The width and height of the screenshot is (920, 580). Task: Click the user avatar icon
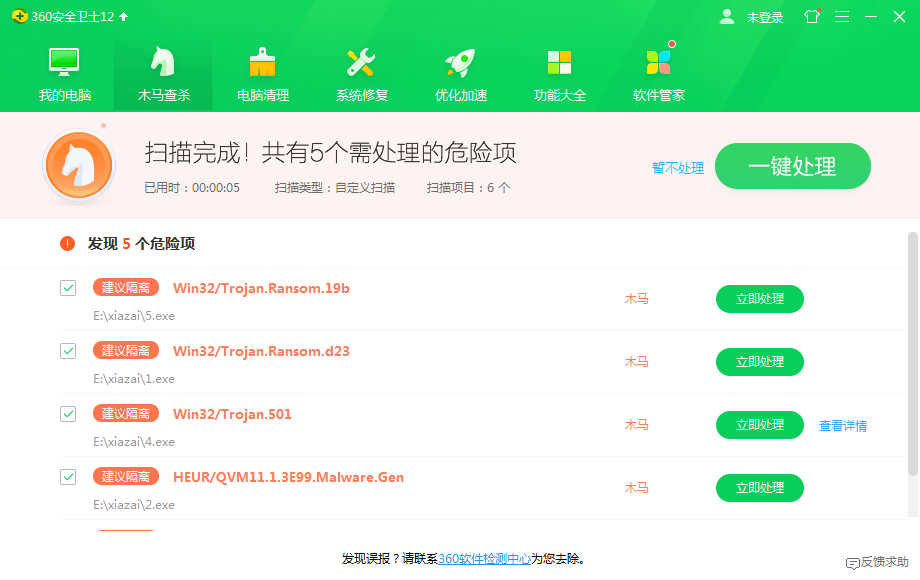727,16
